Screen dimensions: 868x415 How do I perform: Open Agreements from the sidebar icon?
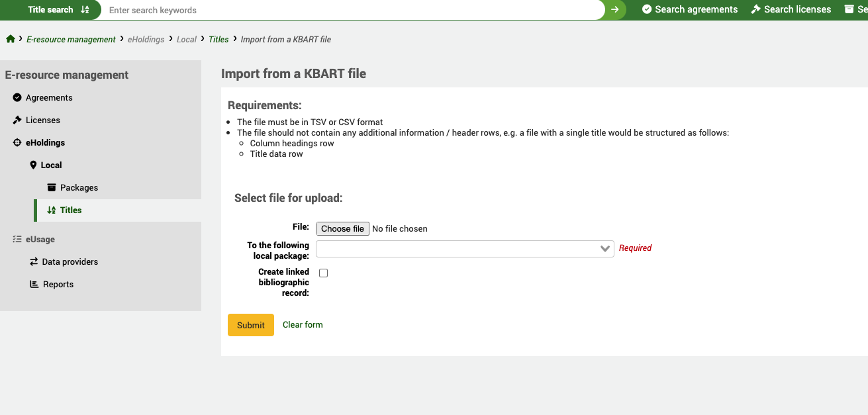coord(17,97)
